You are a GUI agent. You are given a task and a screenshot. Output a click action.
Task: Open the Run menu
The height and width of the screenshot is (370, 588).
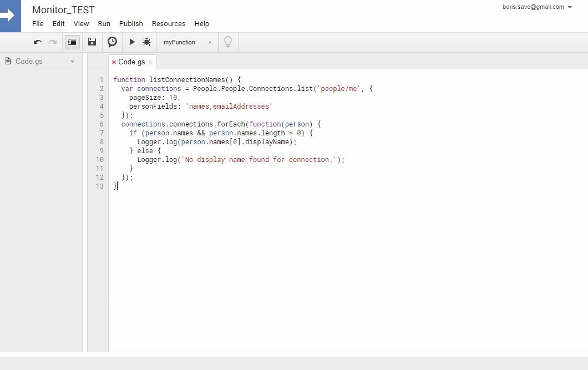104,24
